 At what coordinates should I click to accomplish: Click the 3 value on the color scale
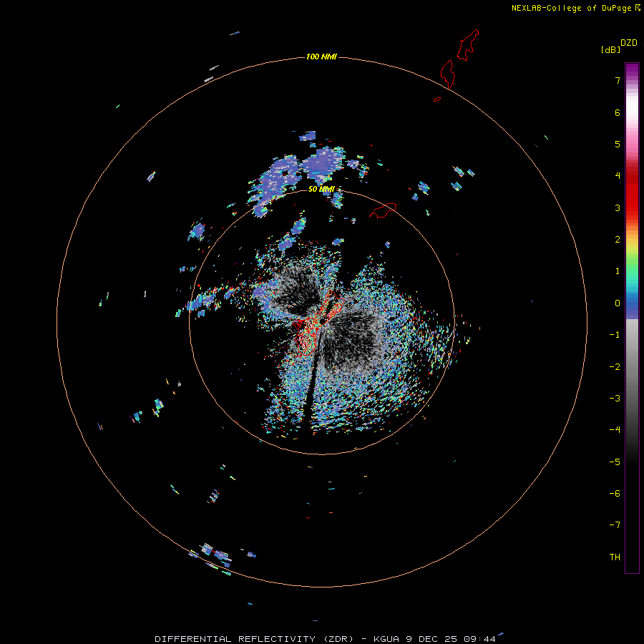[618, 208]
